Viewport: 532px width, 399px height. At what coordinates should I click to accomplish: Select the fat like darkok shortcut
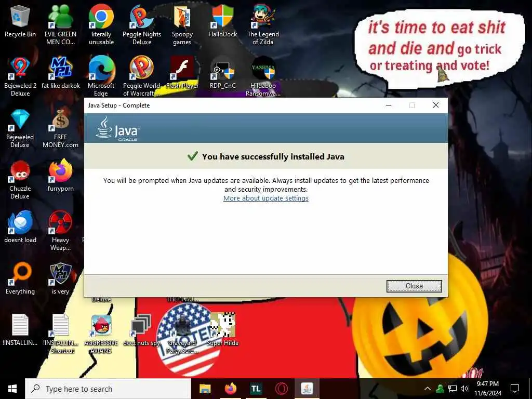[x=60, y=73]
